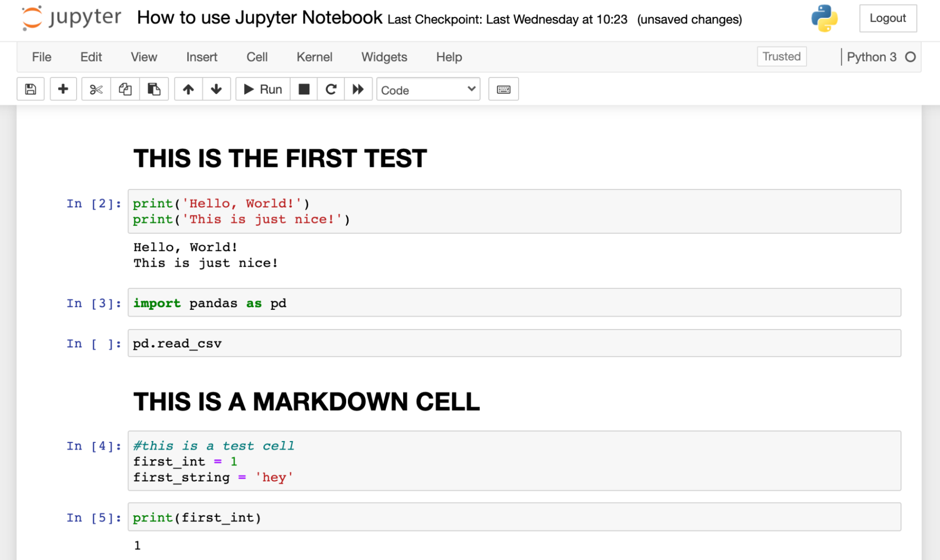Click the Fast-forward all cells icon
This screenshot has width=940, height=560.
[359, 89]
